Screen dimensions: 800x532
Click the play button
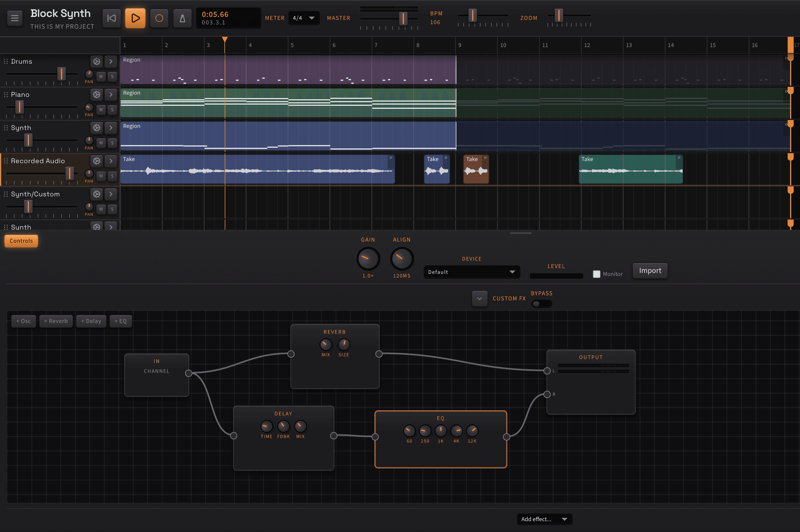pyautogui.click(x=135, y=18)
